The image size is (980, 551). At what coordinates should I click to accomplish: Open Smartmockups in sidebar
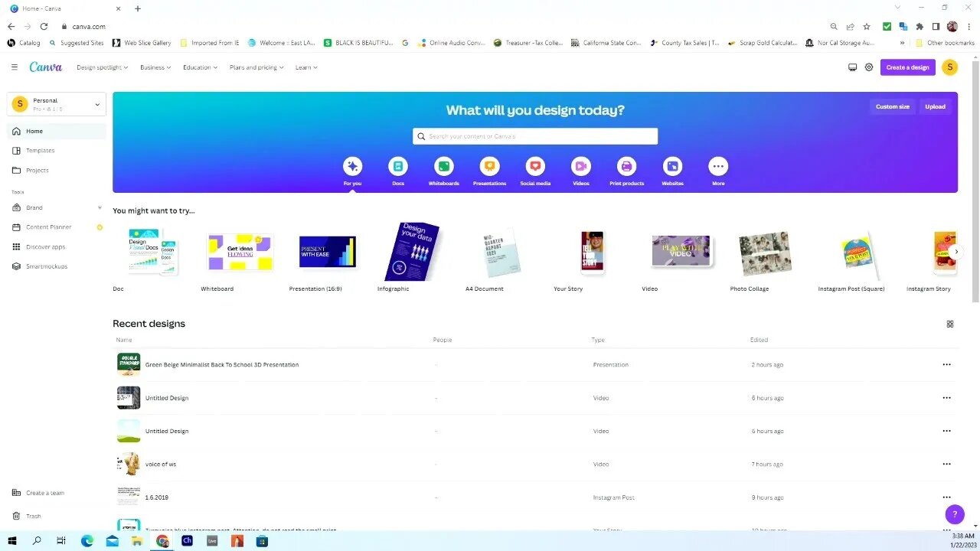[57, 266]
